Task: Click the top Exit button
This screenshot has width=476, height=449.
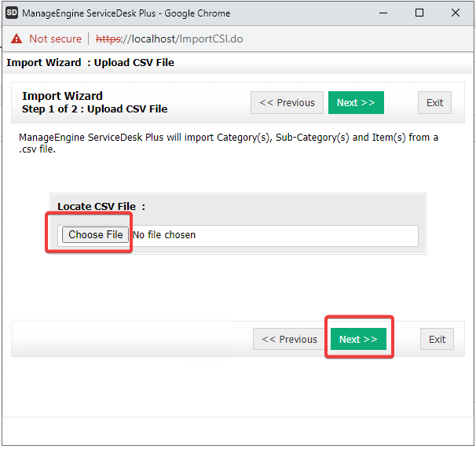Action: tap(434, 103)
